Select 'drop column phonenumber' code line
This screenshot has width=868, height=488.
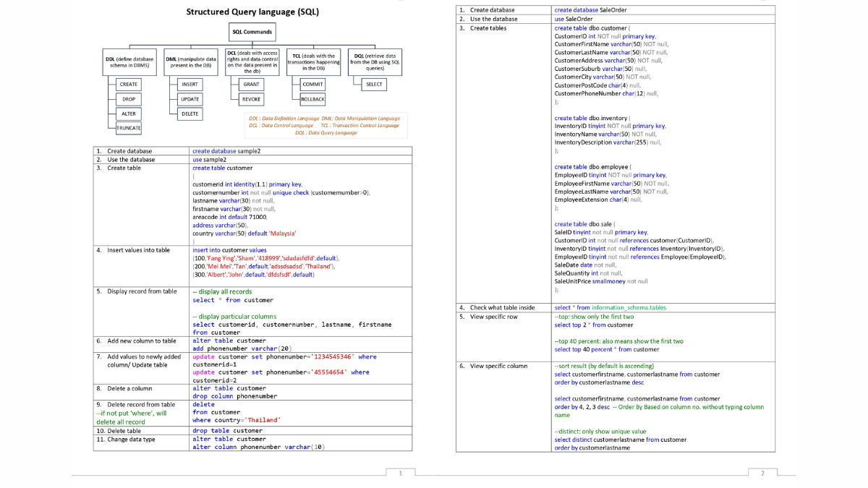(235, 396)
